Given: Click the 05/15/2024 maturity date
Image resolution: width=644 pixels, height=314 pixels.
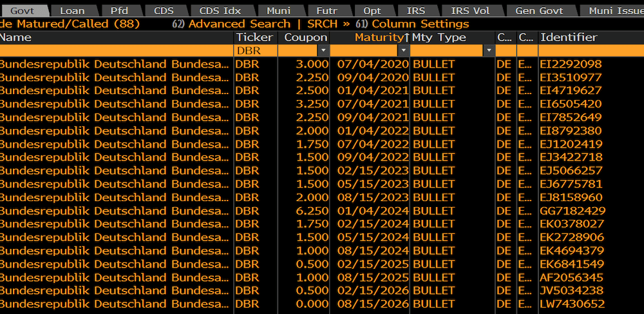Looking at the screenshot, I should [x=373, y=237].
